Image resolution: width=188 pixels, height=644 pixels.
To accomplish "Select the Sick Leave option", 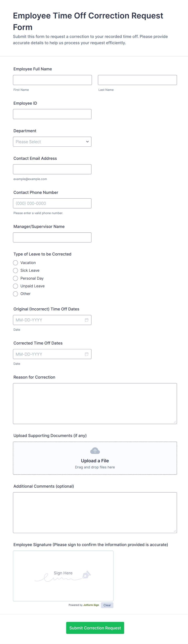I will tap(15, 270).
